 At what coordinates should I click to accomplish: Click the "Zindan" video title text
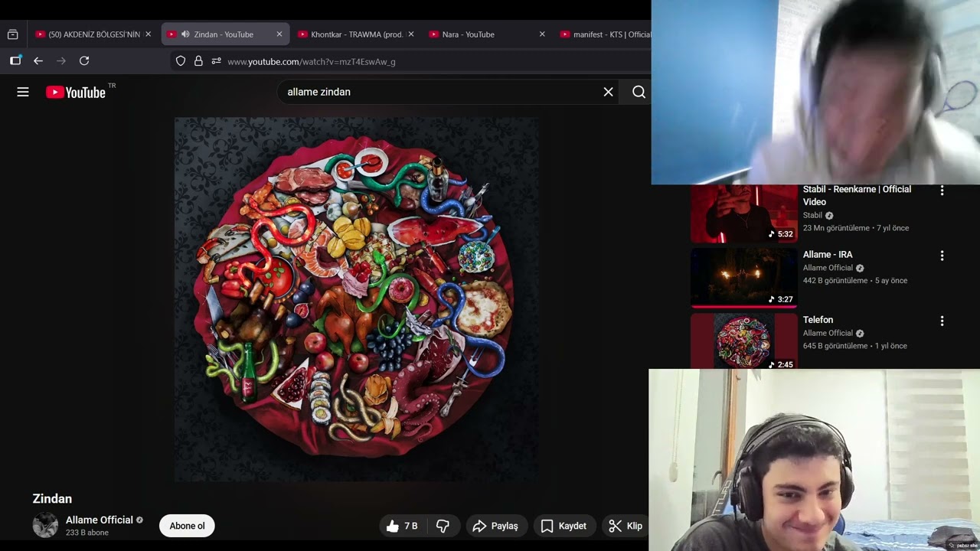click(x=52, y=498)
